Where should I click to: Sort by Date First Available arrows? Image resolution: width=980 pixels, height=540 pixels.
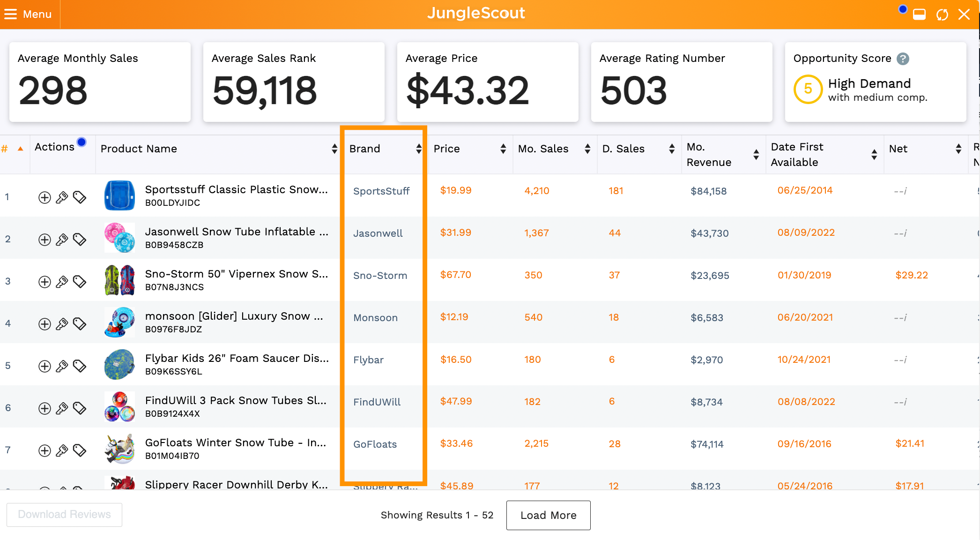[x=874, y=155]
